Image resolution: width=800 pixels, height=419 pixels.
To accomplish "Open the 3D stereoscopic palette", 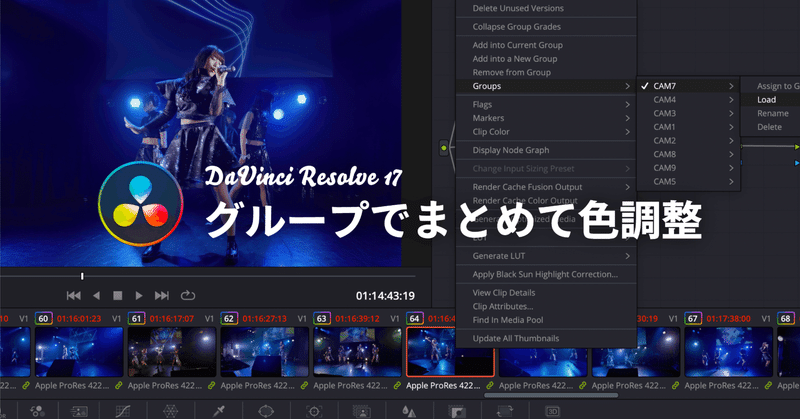I will click(x=552, y=411).
